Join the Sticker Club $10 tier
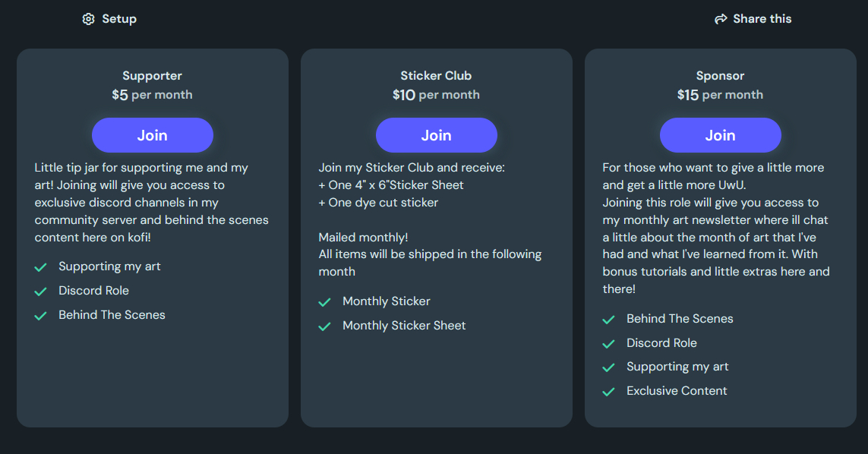 pos(436,135)
